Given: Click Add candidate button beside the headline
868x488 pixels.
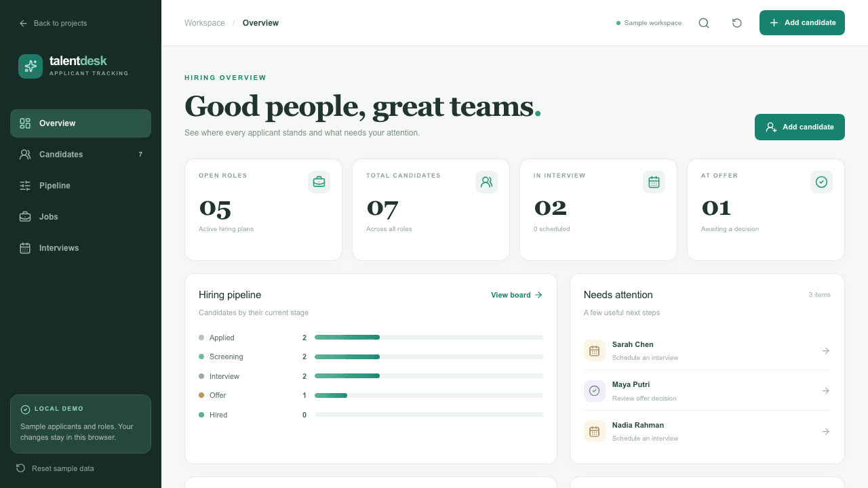Looking at the screenshot, I should coord(800,127).
